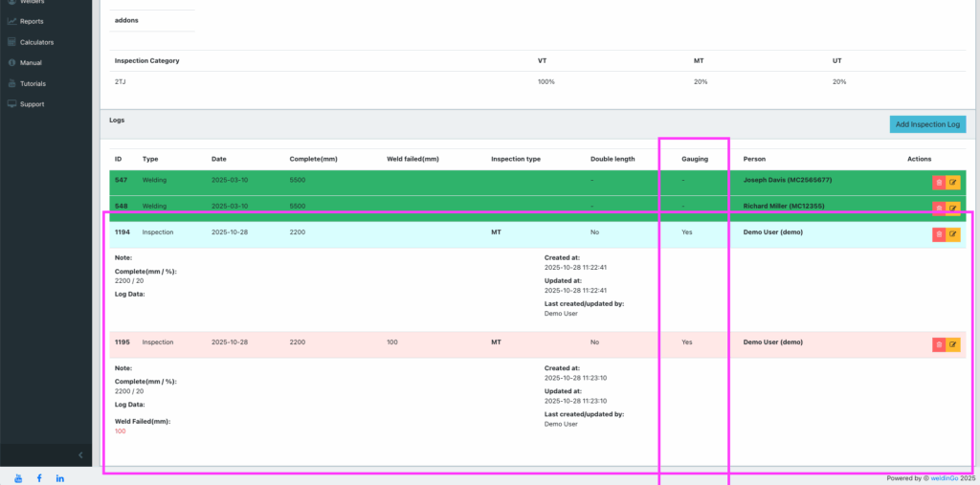Edit inspection log 1194
Image resolution: width=980 pixels, height=485 pixels.
tap(952, 233)
